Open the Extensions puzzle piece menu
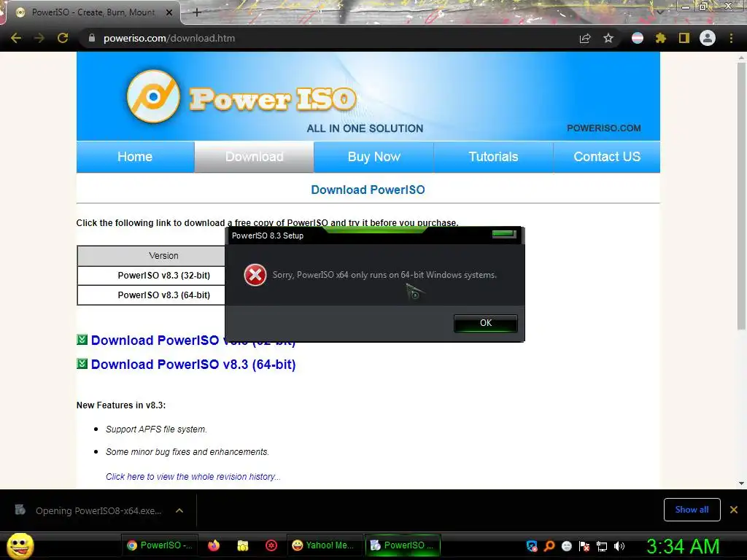The width and height of the screenshot is (747, 560). pos(661,38)
